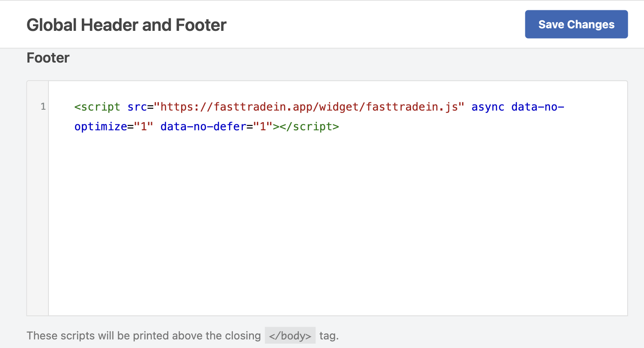644x348 pixels.
Task: Click inside the Footer code editor area
Action: (338, 198)
